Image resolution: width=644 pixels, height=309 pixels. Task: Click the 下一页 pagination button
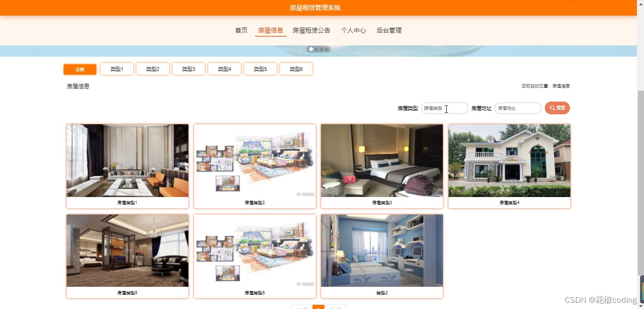click(336, 308)
